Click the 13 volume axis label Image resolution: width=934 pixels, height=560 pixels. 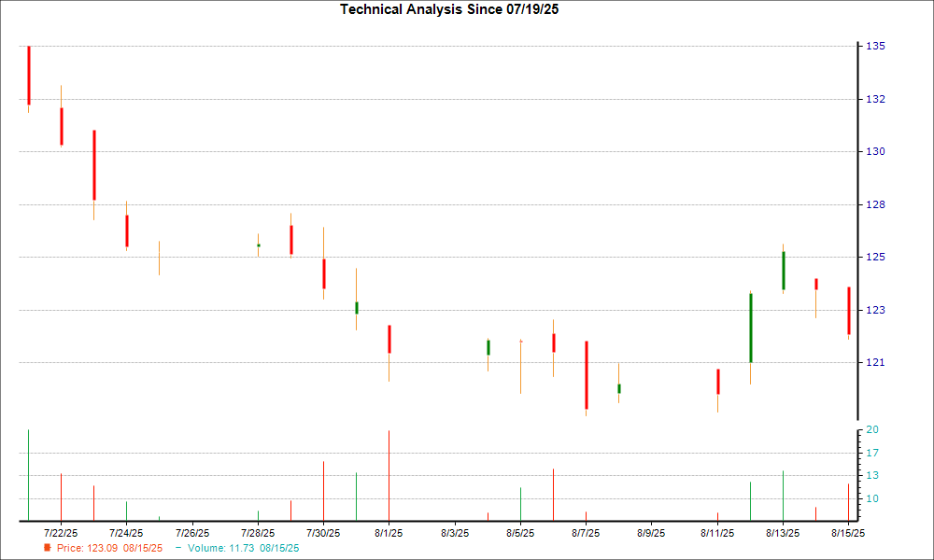[872, 475]
